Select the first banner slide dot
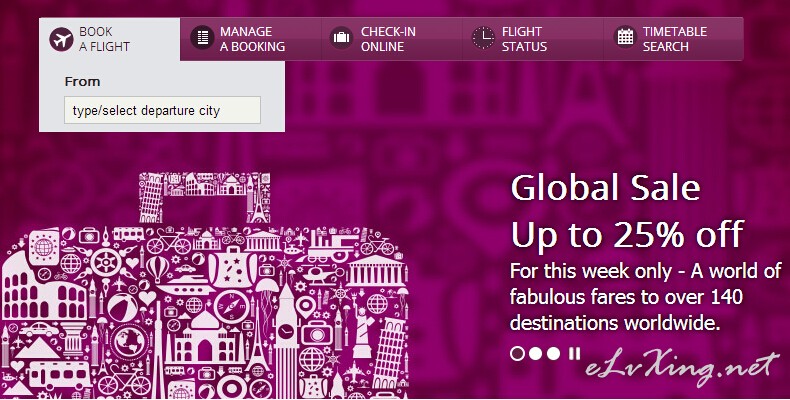 517,354
